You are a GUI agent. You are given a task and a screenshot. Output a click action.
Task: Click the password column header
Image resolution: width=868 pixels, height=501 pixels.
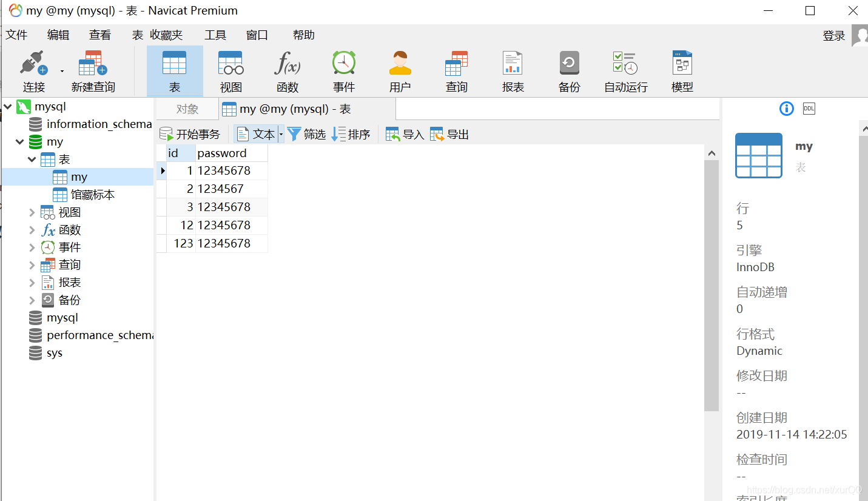[231, 153]
